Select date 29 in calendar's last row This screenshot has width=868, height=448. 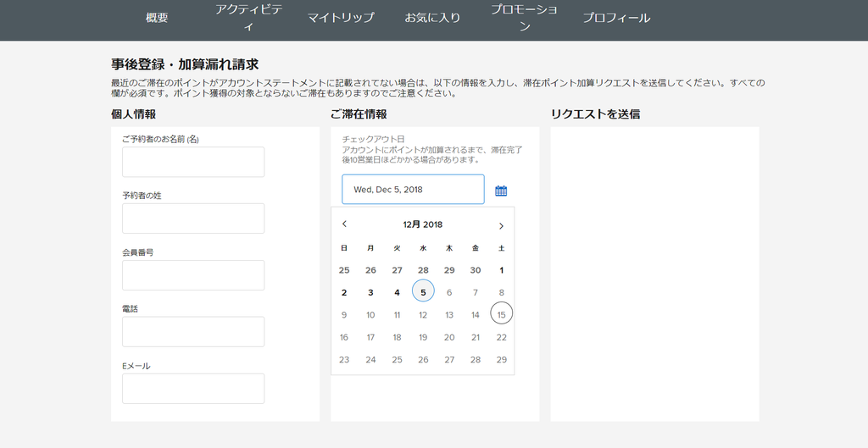point(502,360)
